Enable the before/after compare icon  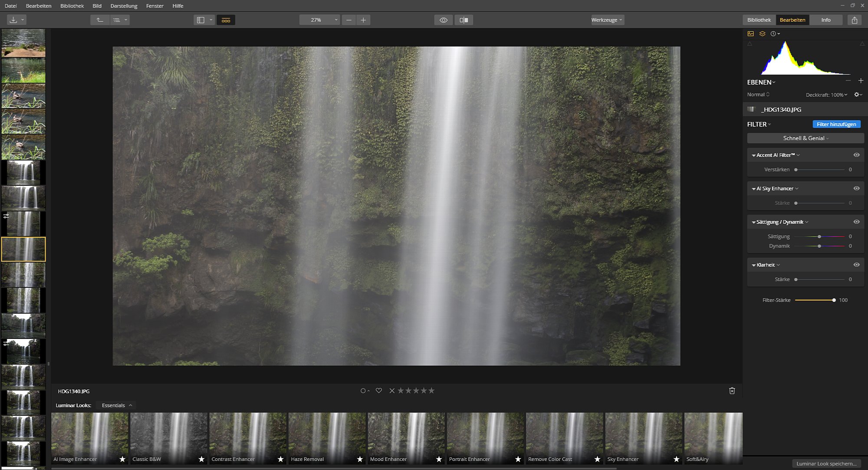pyautogui.click(x=464, y=20)
